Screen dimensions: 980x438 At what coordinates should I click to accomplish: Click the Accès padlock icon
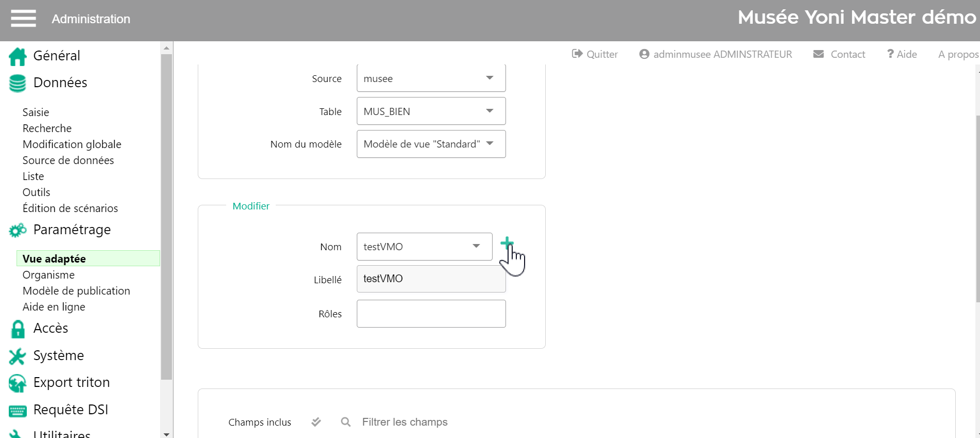tap(18, 329)
